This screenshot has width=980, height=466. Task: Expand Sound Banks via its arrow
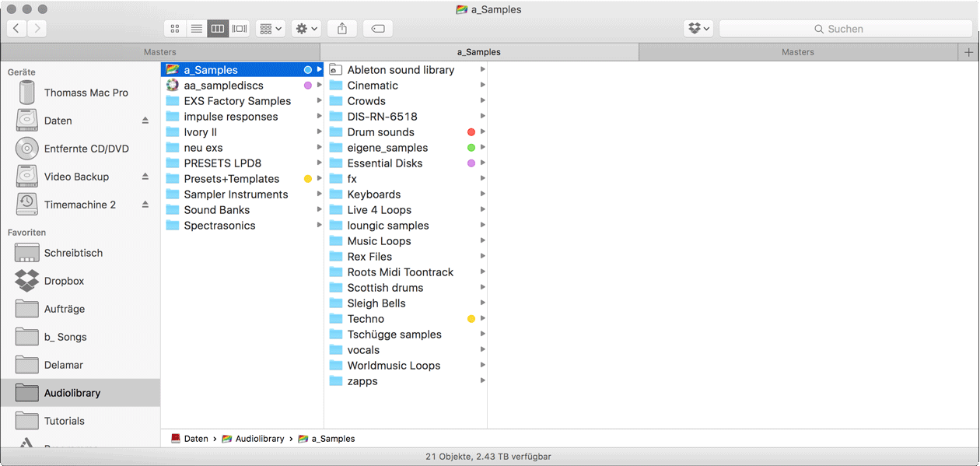tap(320, 210)
